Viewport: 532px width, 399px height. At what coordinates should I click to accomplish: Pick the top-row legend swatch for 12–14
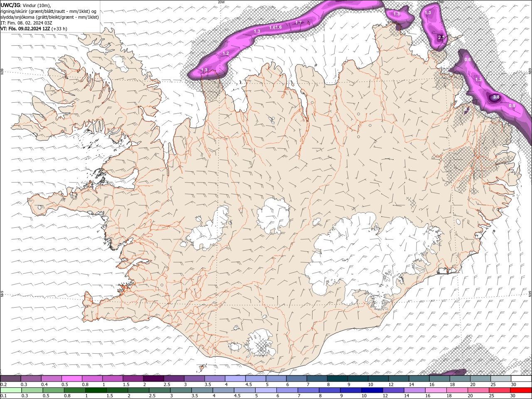point(399,378)
